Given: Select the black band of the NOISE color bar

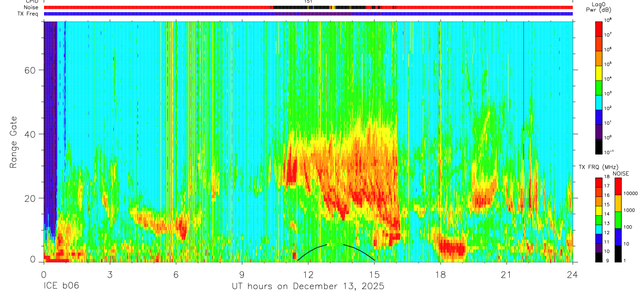Looking at the screenshot, I should pyautogui.click(x=618, y=252).
